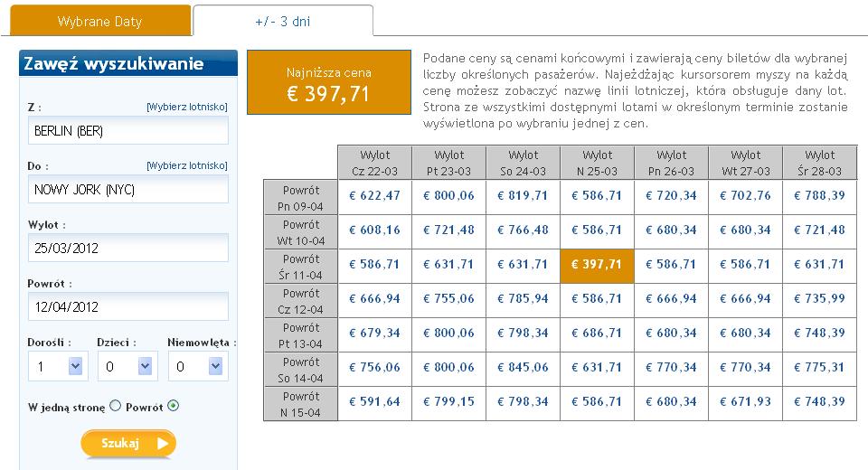The width and height of the screenshot is (868, 470).
Task: Select the W jedną stronę radio button
Action: pyautogui.click(x=115, y=406)
